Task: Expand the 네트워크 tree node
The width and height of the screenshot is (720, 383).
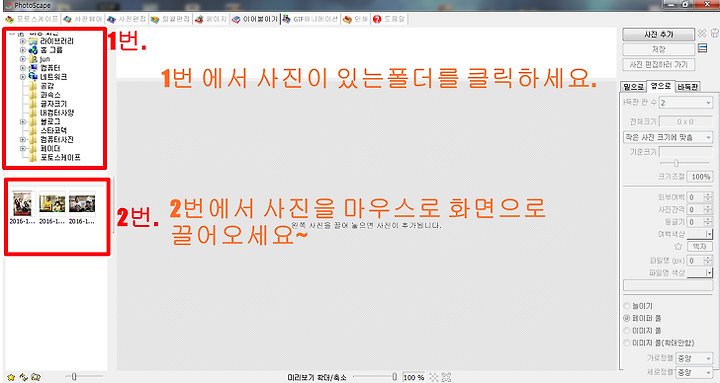Action: point(22,77)
